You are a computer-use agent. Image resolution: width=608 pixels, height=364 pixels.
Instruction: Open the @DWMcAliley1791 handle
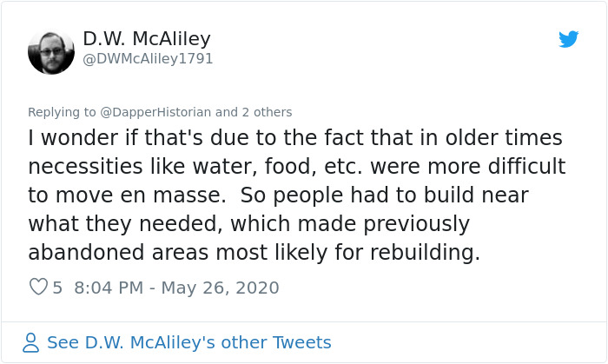click(148, 59)
